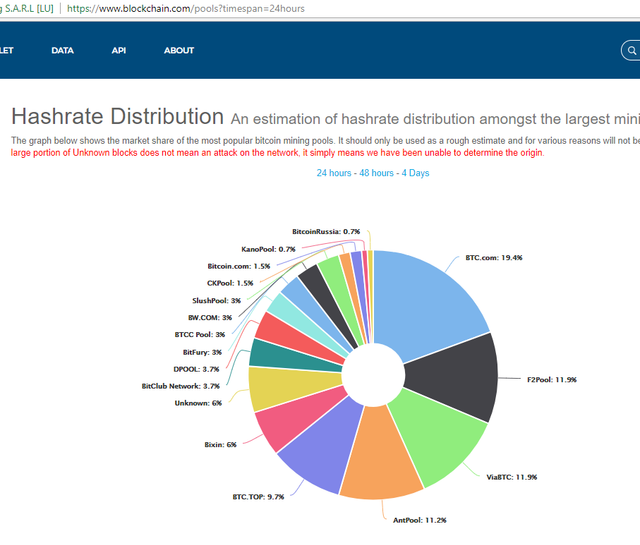Click the 'SlushPool: 3%' label
This screenshot has width=640, height=545.
click(217, 300)
